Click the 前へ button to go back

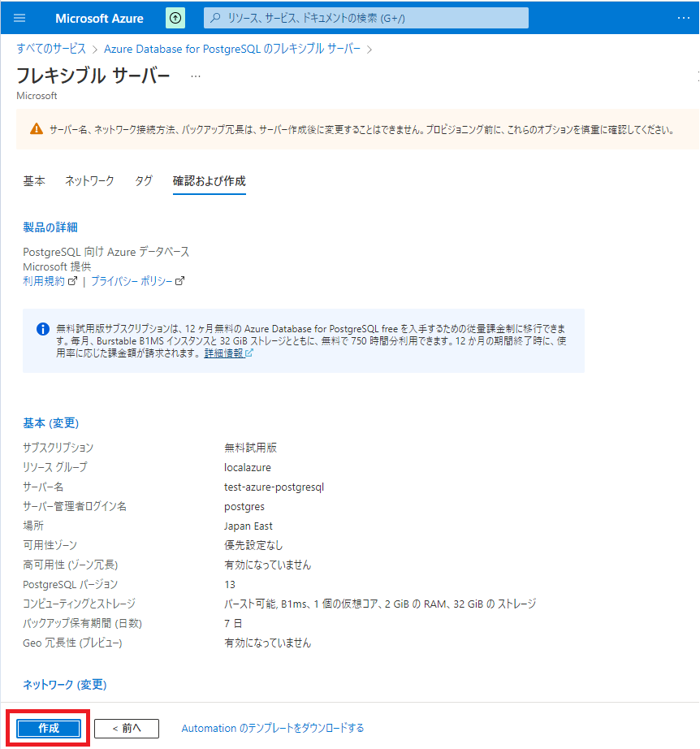click(126, 728)
